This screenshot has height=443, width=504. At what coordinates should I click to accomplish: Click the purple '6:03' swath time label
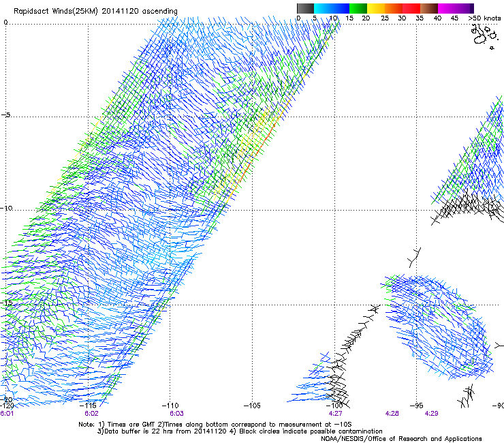coord(176,414)
